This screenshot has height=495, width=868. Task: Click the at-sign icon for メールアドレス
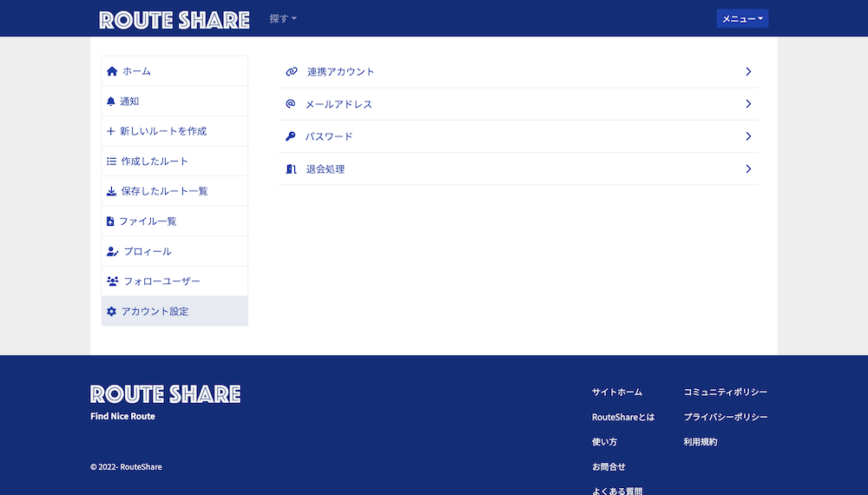pos(291,103)
